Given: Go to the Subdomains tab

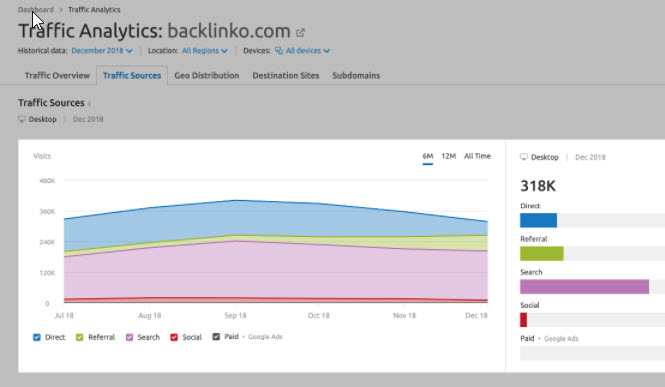Looking at the screenshot, I should 356,75.
